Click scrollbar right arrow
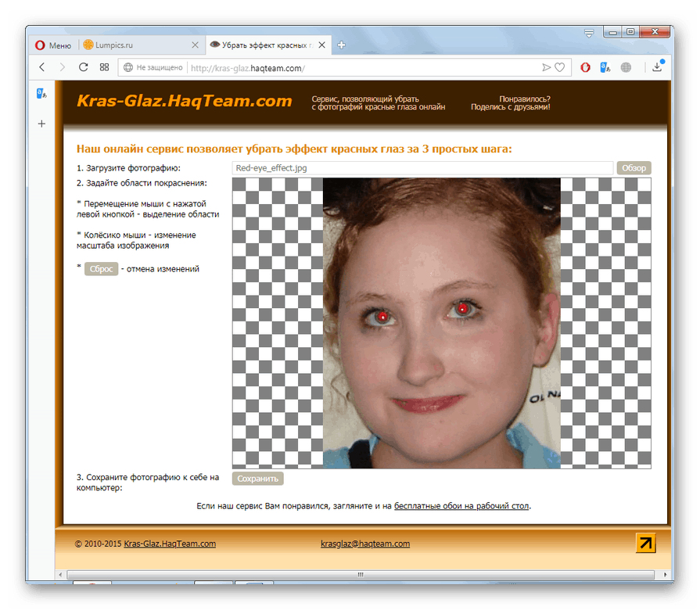The width and height of the screenshot is (700, 610). (x=665, y=574)
